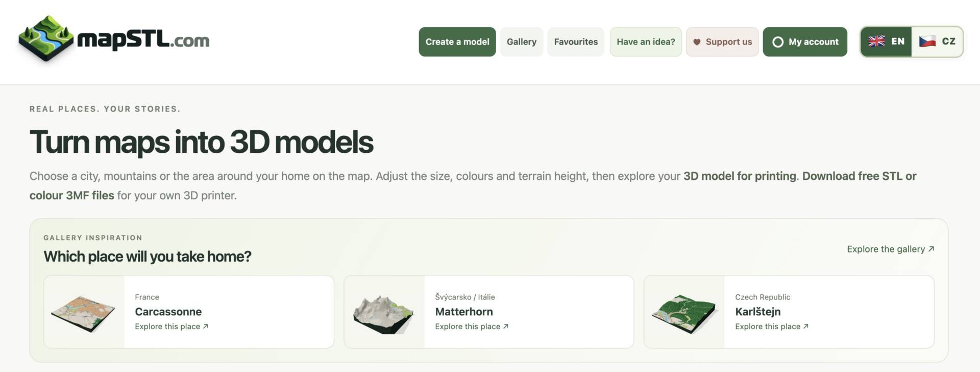Open the Karlštejn 3D model thumbnail
980x372 pixels.
[684, 312]
